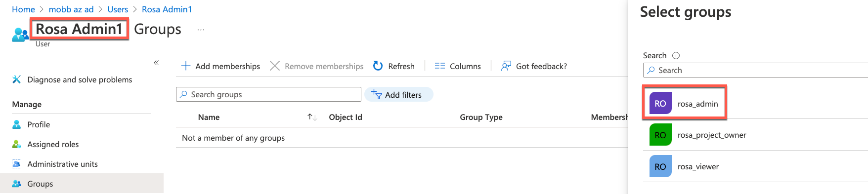The height and width of the screenshot is (194, 868).
Task: Click the Assigned roles icon
Action: point(16,144)
